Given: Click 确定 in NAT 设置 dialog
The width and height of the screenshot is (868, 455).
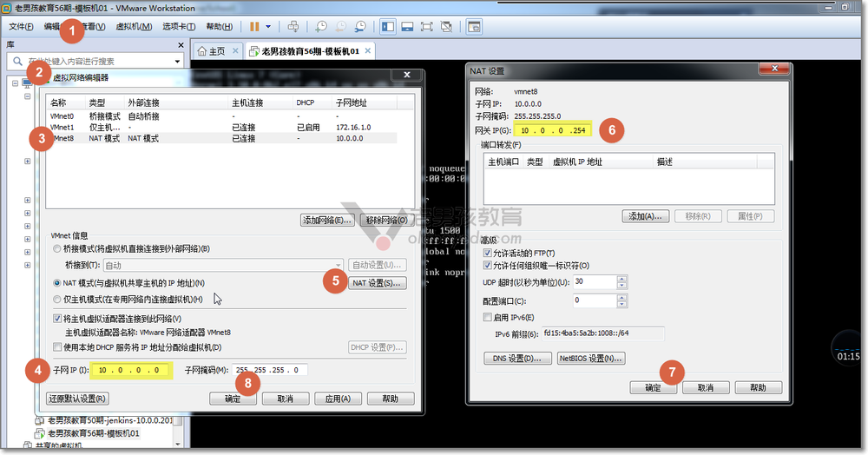Looking at the screenshot, I should 654,387.
